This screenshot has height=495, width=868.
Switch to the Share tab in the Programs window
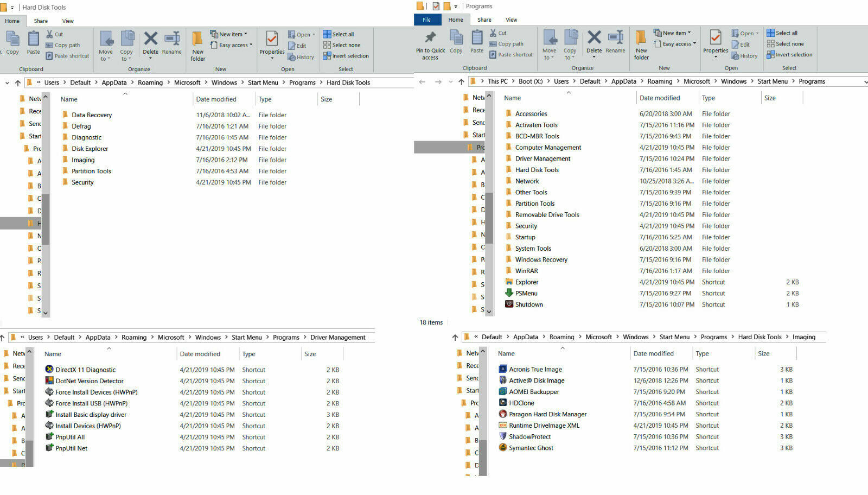[484, 20]
